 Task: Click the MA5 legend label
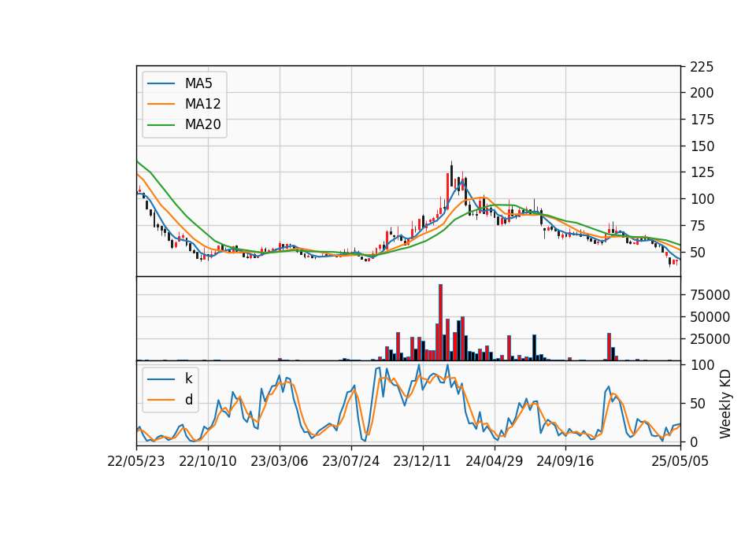coord(198,83)
